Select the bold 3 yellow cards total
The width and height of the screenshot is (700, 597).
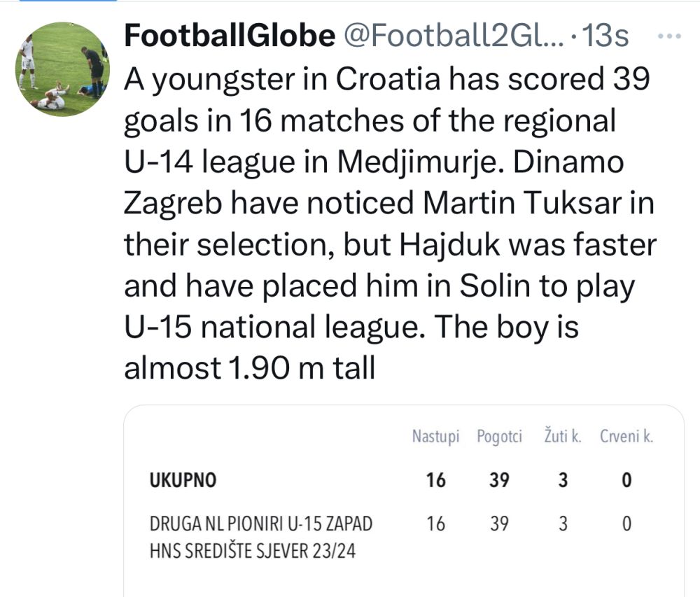(x=563, y=480)
